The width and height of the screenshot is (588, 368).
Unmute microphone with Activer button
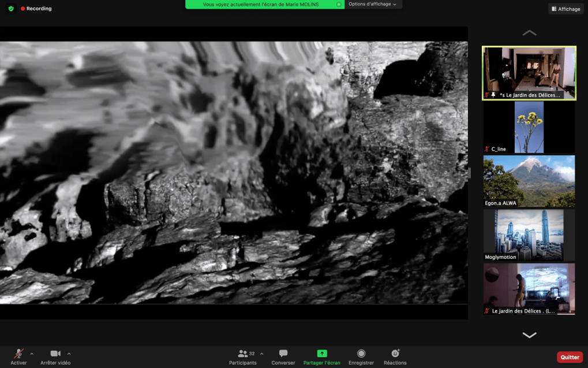18,354
